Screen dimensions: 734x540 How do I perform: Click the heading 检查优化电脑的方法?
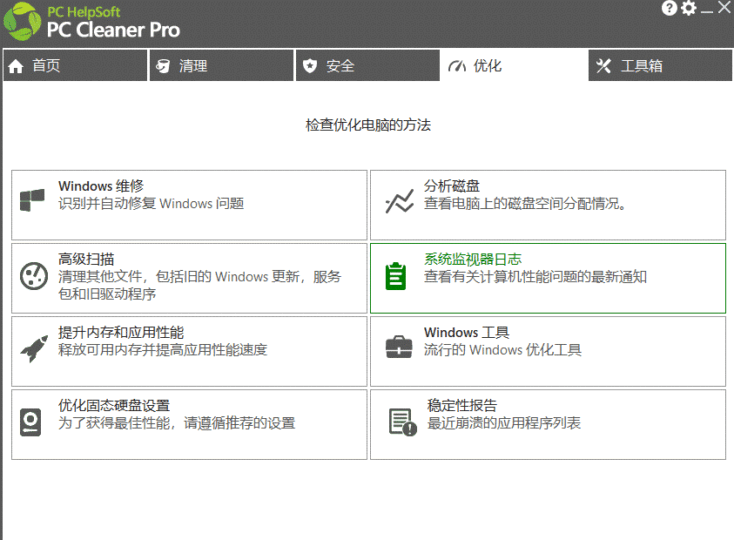368,125
